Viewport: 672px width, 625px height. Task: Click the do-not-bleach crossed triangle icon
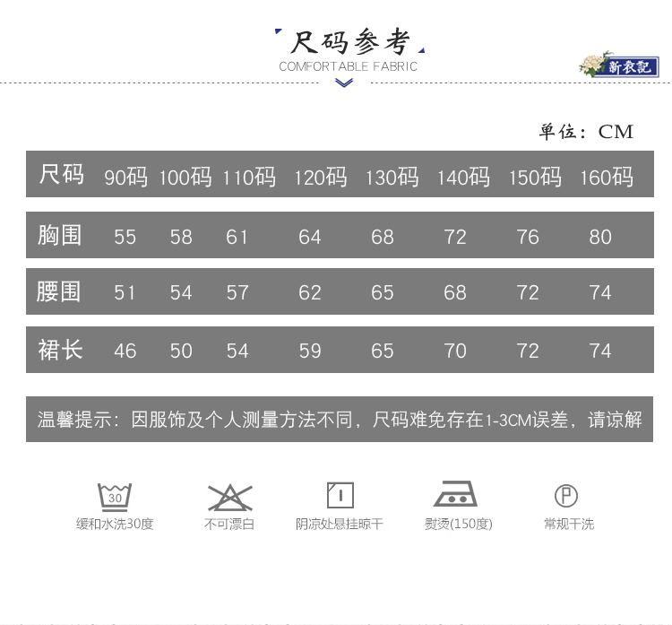[229, 496]
